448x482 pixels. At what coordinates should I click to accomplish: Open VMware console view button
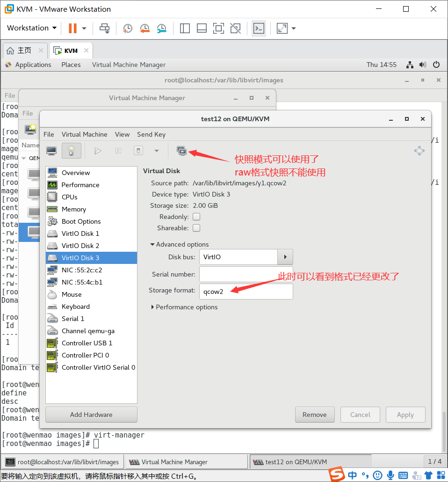(259, 28)
